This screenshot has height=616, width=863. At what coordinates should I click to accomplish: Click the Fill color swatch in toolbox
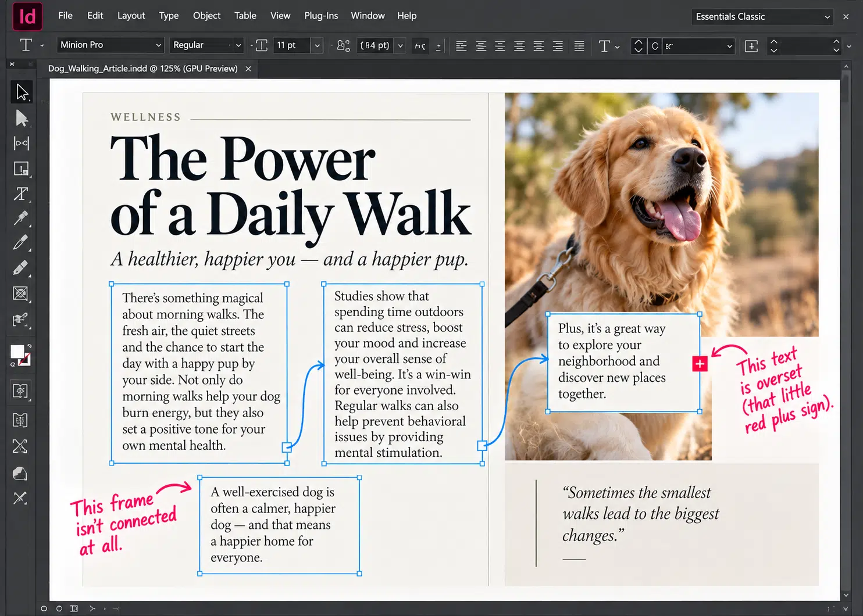coord(17,351)
